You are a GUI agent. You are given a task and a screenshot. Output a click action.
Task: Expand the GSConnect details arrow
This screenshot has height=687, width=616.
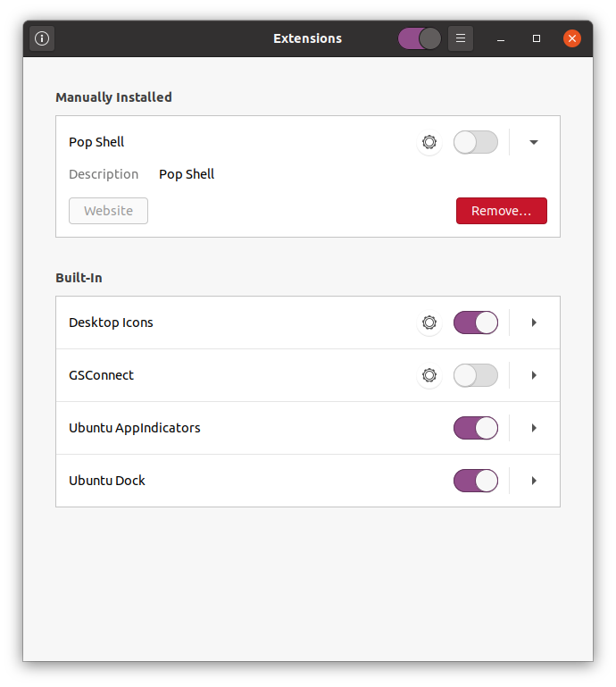534,375
